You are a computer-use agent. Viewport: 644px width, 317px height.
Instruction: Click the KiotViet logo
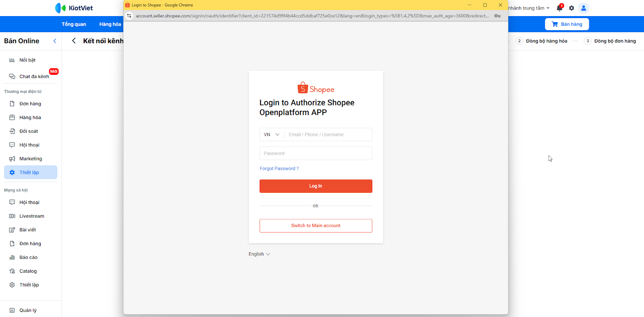(74, 8)
